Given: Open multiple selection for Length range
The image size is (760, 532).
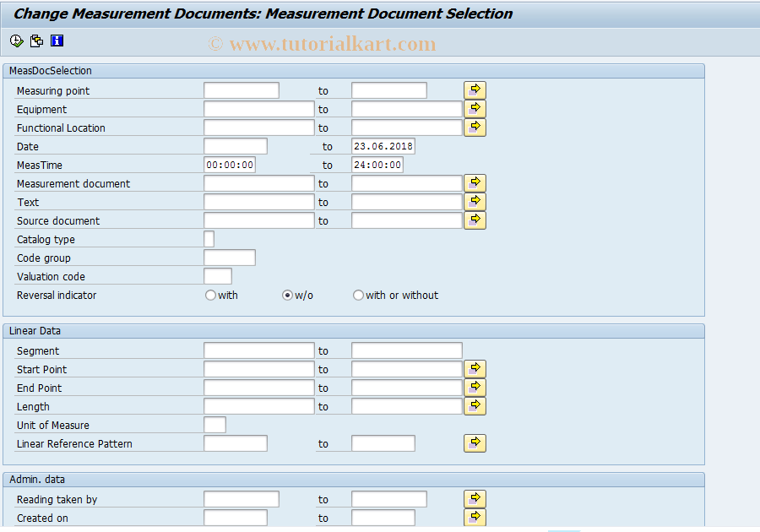Looking at the screenshot, I should click(475, 405).
